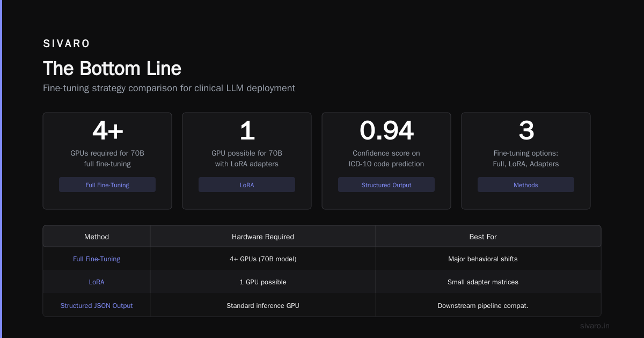The width and height of the screenshot is (644, 338).
Task: Click the Method column header
Action: point(97,237)
